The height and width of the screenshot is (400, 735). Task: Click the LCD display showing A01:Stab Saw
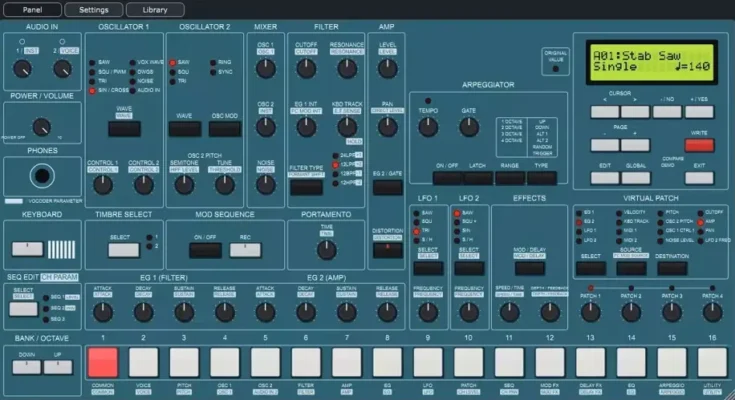[652, 61]
